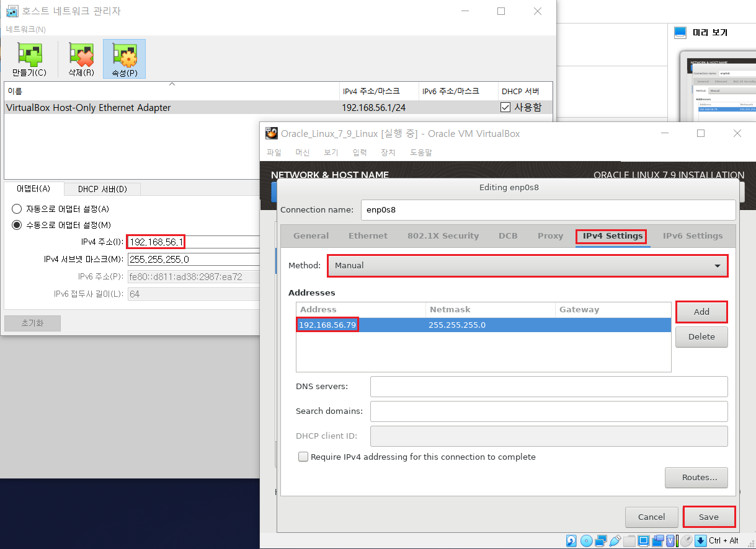Click the Search domains input field
Image resolution: width=756 pixels, height=549 pixels.
point(548,411)
